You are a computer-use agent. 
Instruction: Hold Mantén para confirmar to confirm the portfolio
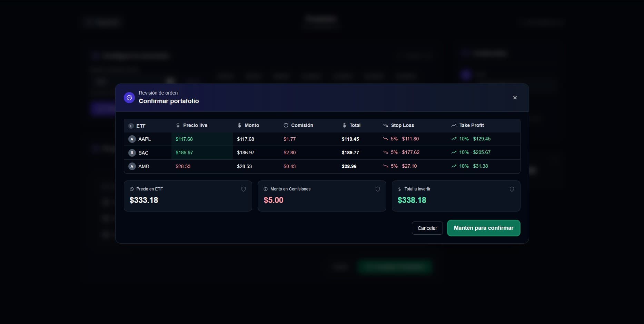[483, 228]
